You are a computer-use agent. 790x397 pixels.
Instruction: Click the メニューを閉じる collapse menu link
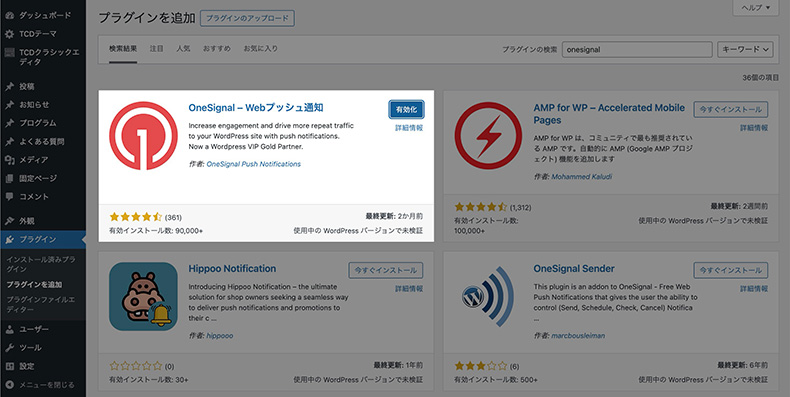(x=47, y=385)
